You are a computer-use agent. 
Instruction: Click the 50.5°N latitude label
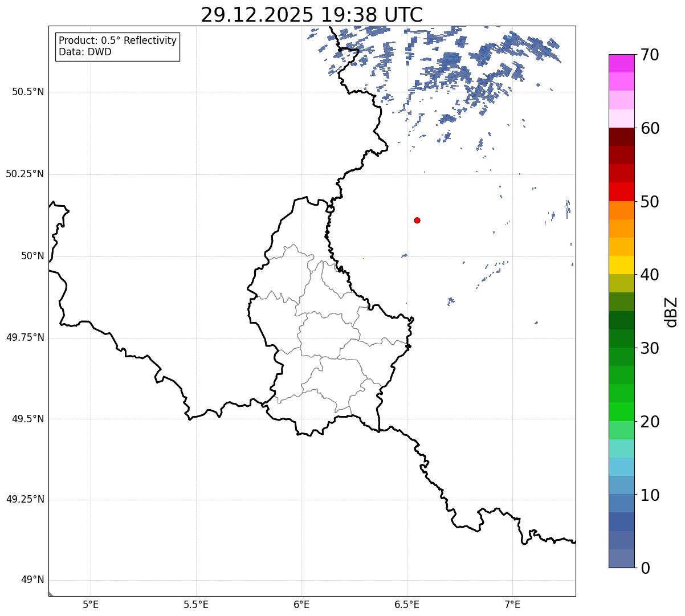pos(27,92)
